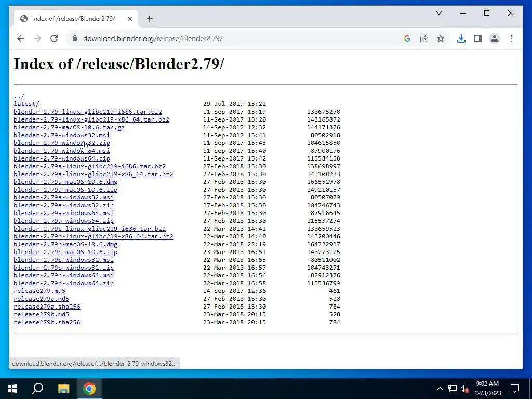Viewport: 532px width, 399px height.
Task: View site information via lock icon
Action: [75, 38]
